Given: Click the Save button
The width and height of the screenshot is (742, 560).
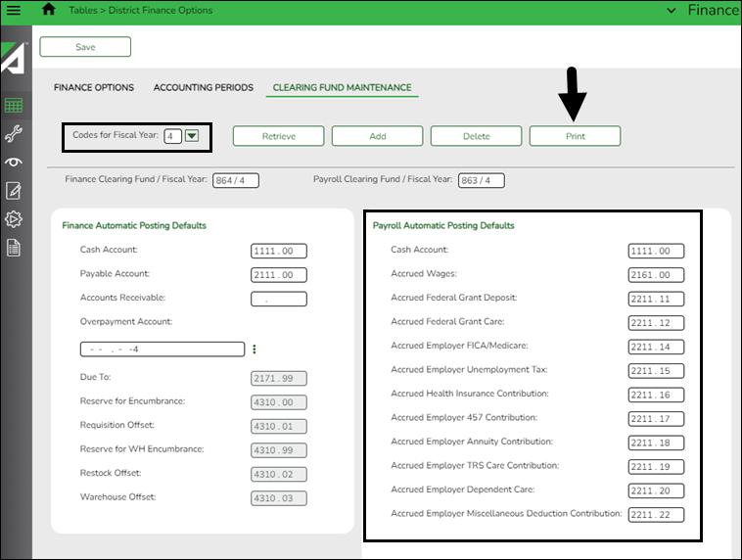Looking at the screenshot, I should tap(85, 47).
